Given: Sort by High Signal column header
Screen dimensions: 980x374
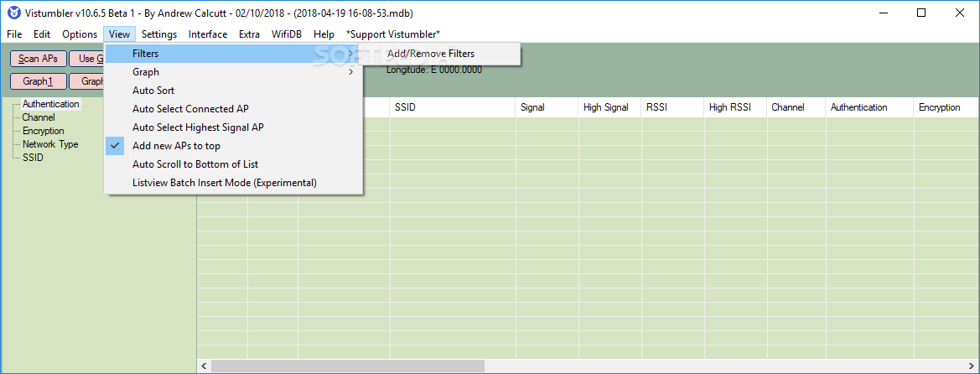Looking at the screenshot, I should [x=610, y=107].
